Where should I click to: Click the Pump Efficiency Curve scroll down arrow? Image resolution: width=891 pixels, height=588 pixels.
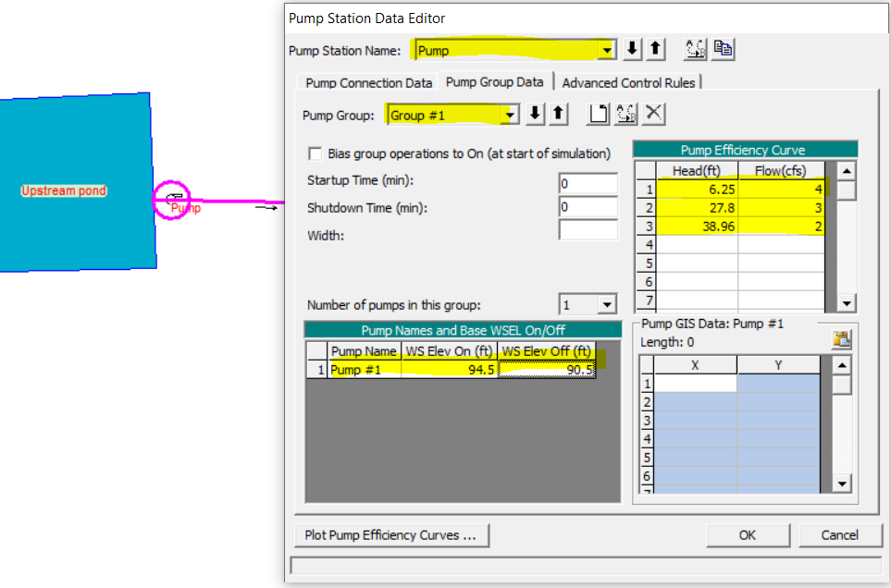(x=846, y=303)
